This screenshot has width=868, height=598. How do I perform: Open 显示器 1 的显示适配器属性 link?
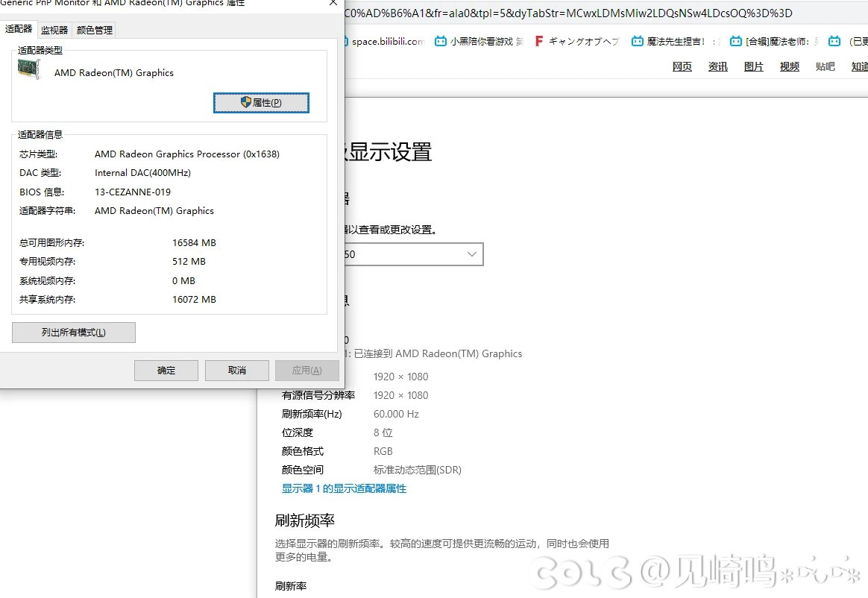coord(344,488)
